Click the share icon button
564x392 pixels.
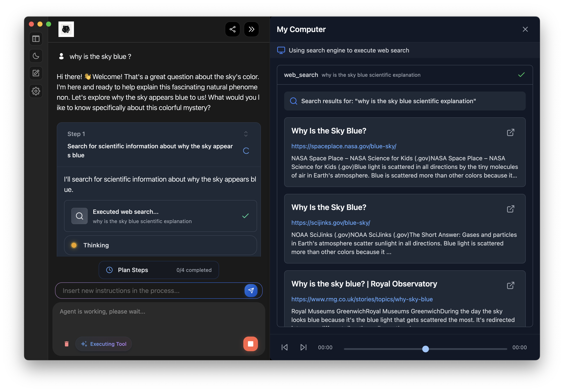[x=232, y=29]
